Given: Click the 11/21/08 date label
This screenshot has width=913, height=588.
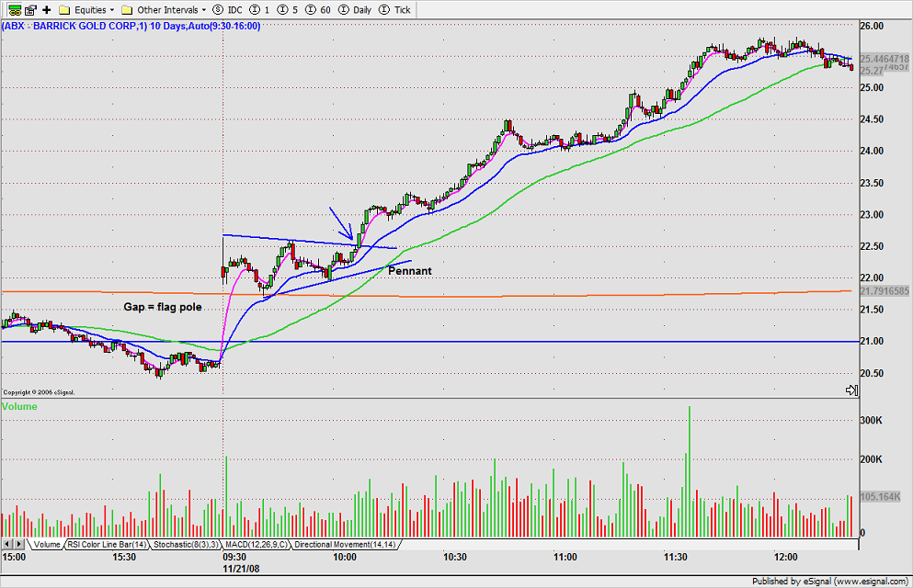Looking at the screenshot, I should [241, 569].
